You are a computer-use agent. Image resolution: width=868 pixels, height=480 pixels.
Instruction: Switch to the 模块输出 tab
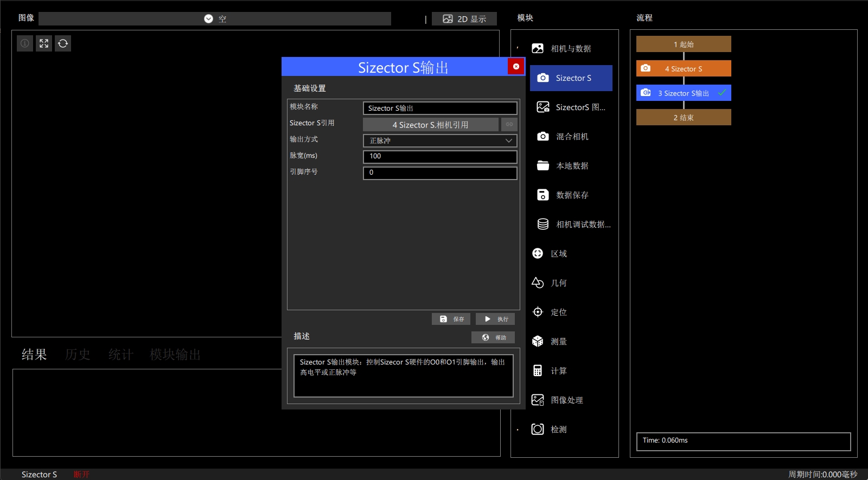point(175,355)
